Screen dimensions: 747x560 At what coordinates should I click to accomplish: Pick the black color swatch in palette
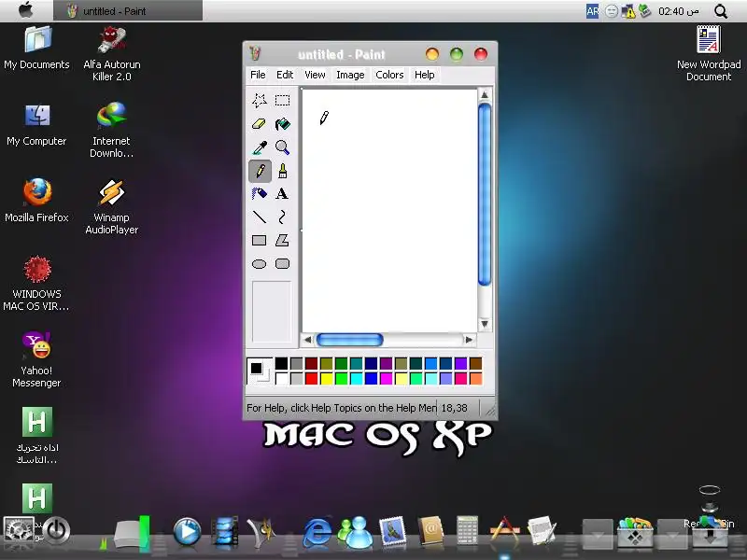coord(282,364)
